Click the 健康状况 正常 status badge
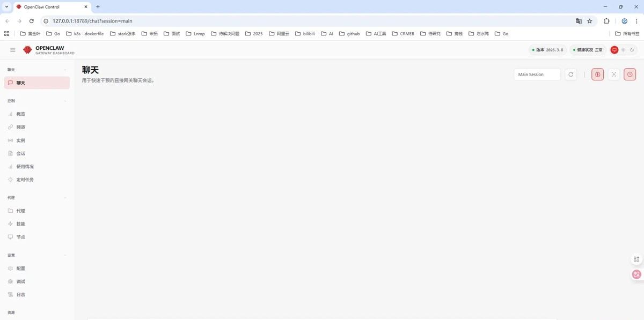Viewport: 644px width, 320px height. click(x=588, y=50)
